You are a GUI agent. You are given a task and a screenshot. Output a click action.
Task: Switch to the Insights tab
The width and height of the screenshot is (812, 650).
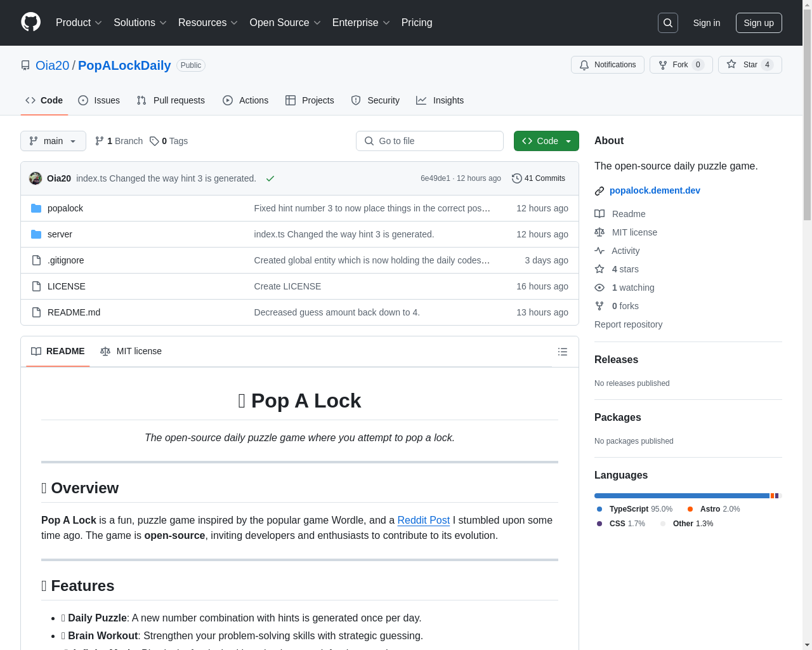click(x=440, y=100)
